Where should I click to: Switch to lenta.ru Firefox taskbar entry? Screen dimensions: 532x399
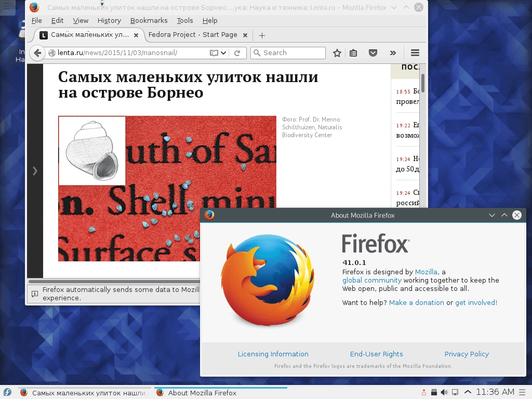(84, 393)
